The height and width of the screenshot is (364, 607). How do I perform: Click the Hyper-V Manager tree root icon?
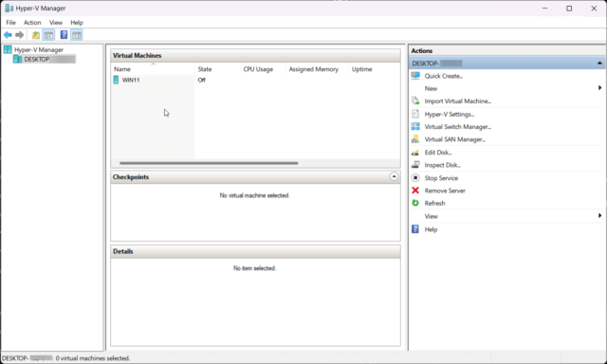point(8,49)
